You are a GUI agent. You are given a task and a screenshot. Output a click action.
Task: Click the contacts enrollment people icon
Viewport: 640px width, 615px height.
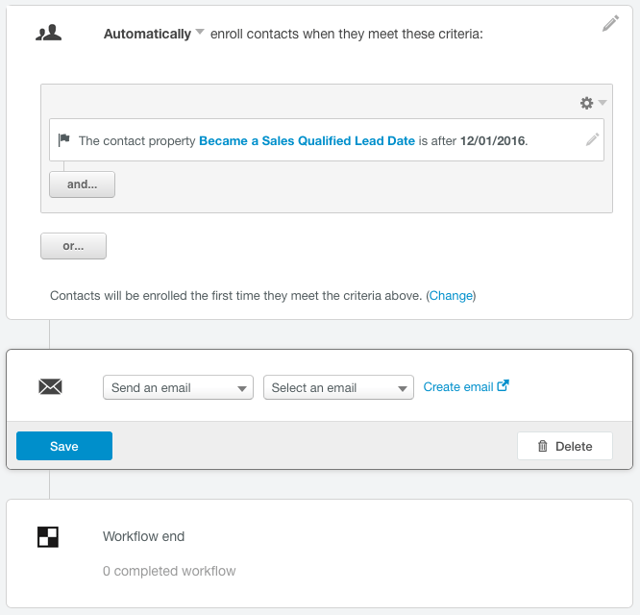point(48,33)
